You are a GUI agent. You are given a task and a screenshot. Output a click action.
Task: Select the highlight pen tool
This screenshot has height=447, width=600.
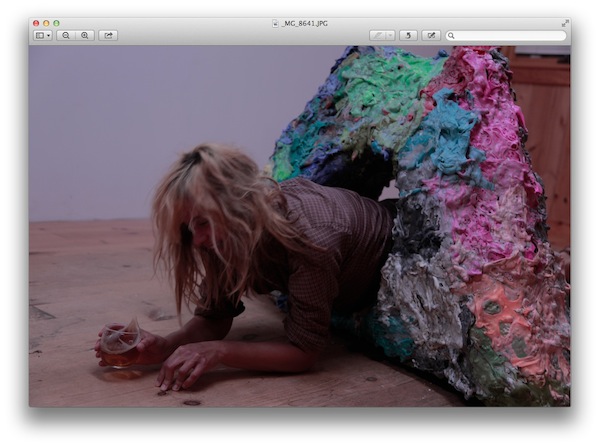pyautogui.click(x=378, y=35)
